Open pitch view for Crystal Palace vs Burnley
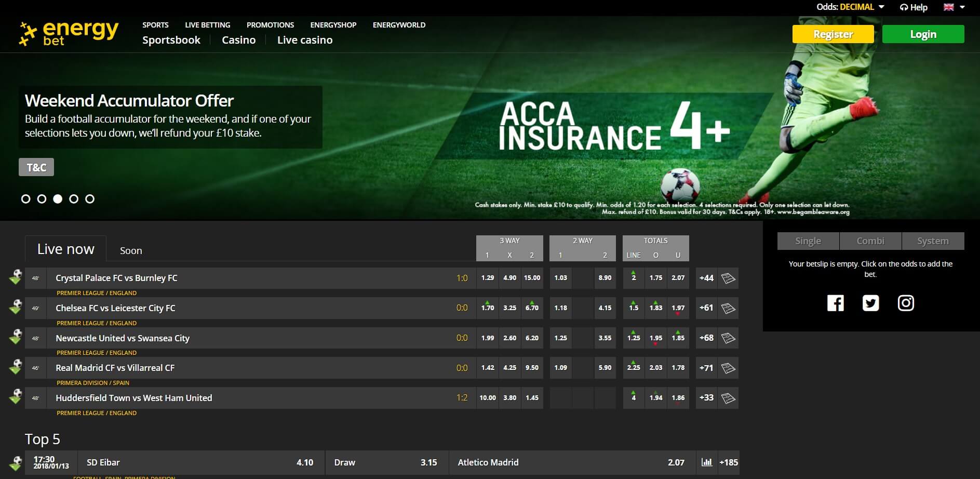Image resolution: width=980 pixels, height=479 pixels. pos(728,278)
